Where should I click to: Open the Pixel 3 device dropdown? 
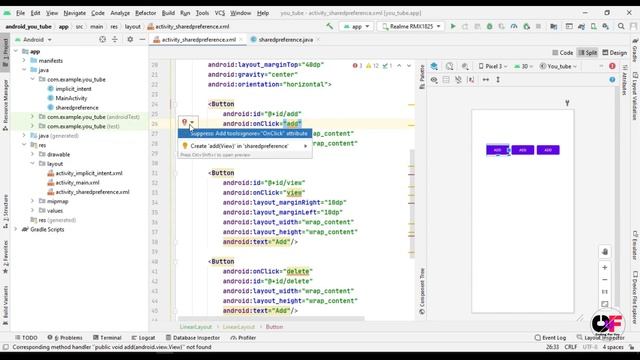pos(493,66)
